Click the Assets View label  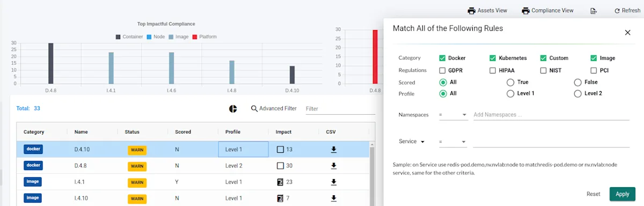(493, 11)
